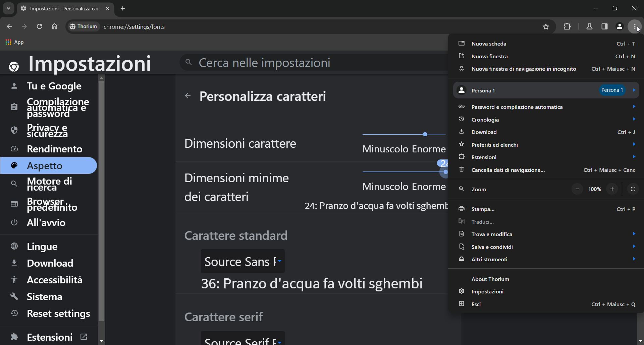Click the profile avatar in the toolbar
The width and height of the screenshot is (644, 345).
click(x=620, y=26)
